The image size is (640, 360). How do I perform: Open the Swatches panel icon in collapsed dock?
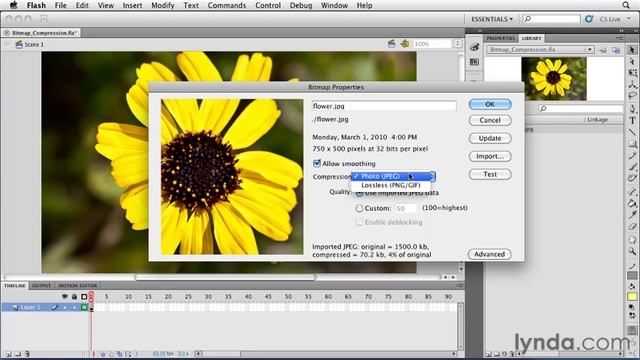tap(474, 62)
